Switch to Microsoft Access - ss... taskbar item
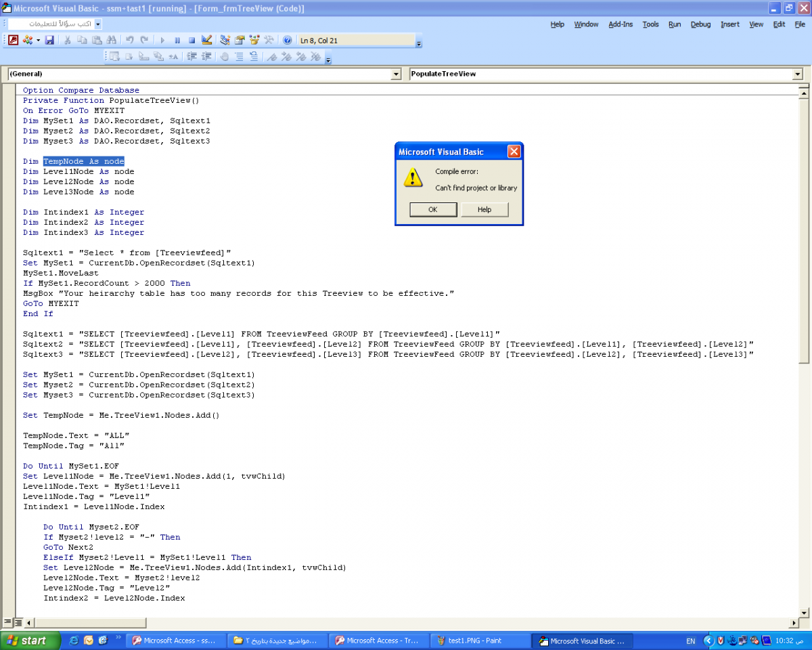The height and width of the screenshot is (650, 812). pos(177,641)
